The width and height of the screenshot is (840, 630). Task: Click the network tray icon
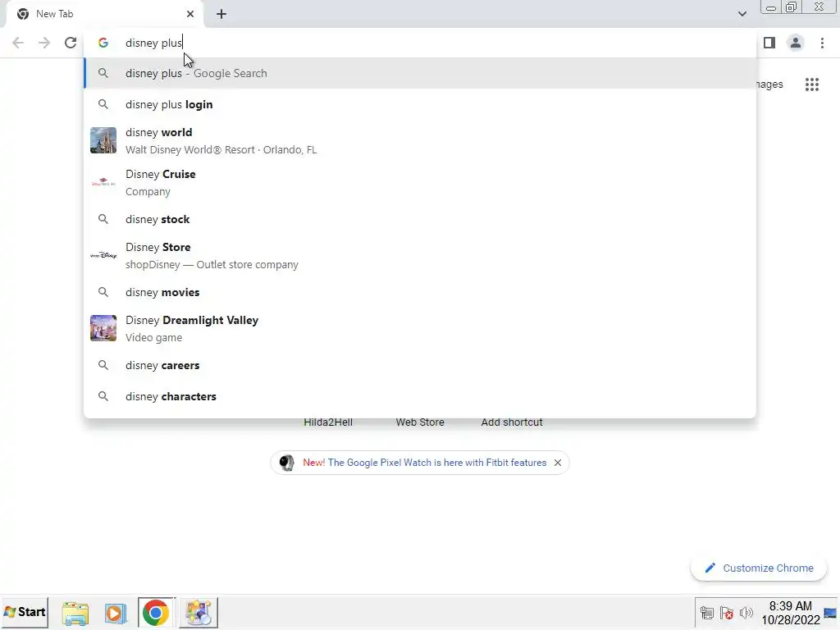pos(707,613)
